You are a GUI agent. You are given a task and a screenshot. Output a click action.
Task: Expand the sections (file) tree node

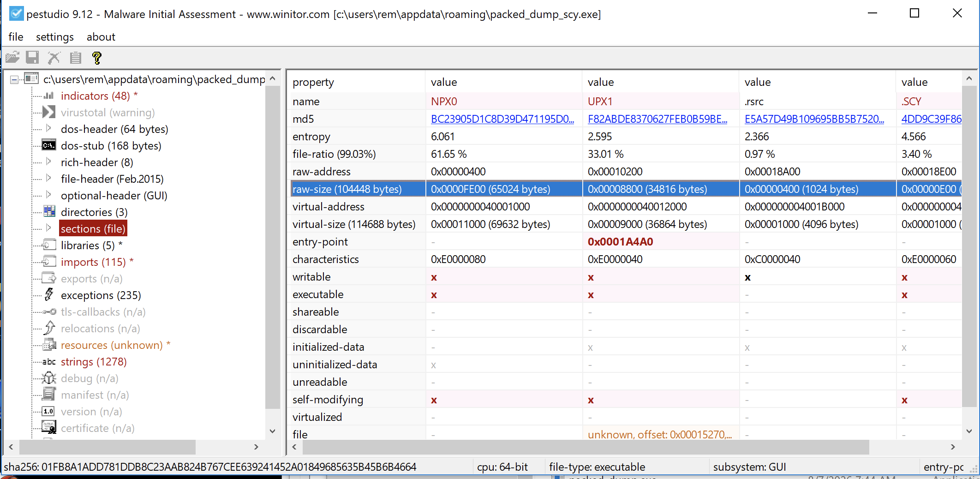(x=48, y=228)
